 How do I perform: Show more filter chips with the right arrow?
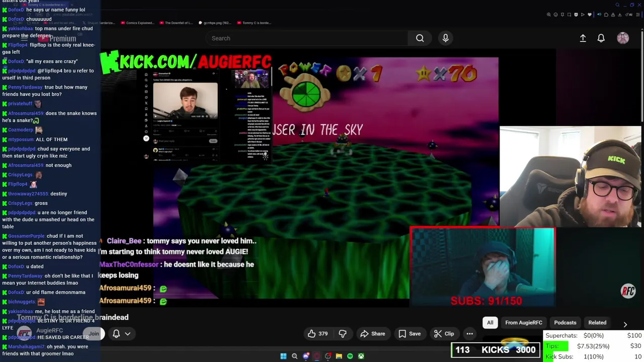click(x=625, y=325)
